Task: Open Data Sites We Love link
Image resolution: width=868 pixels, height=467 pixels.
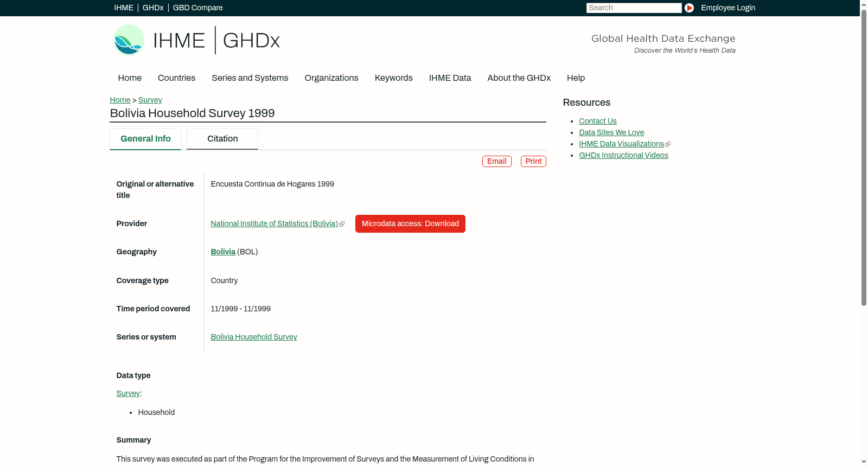Action: (x=611, y=132)
